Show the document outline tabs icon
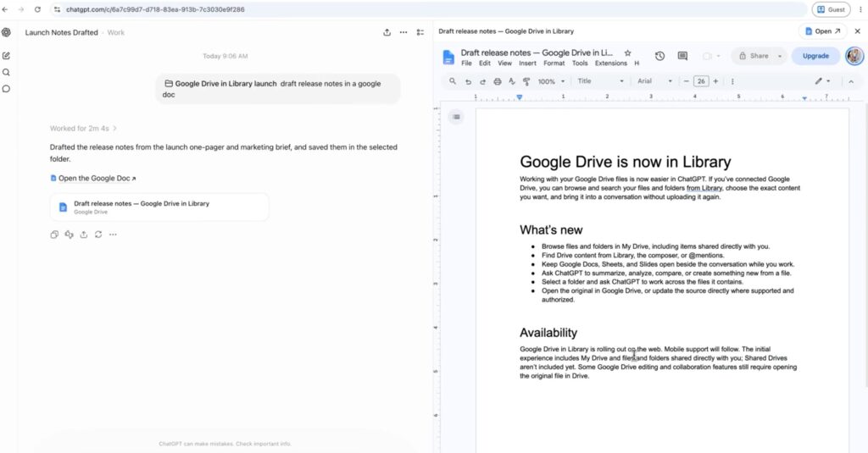Screen dimensions: 868x453 click(456, 117)
